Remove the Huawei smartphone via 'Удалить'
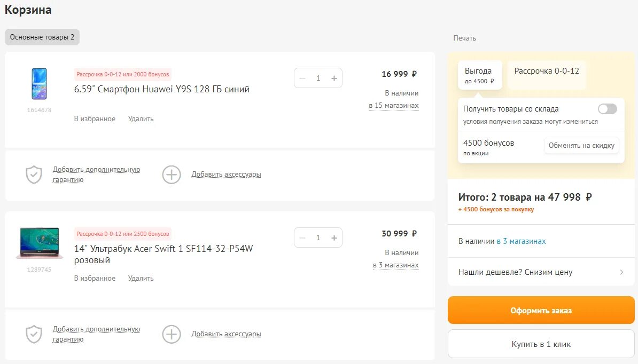The width and height of the screenshot is (638, 364). tap(141, 119)
